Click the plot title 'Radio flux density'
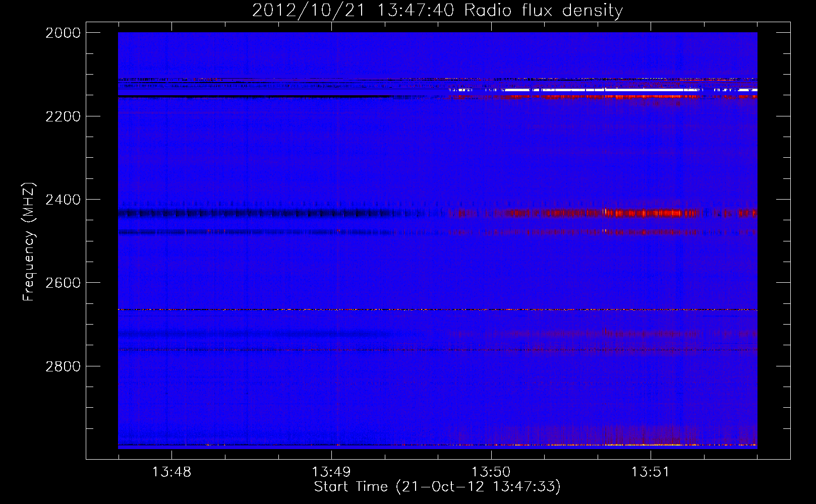The width and height of the screenshot is (816, 504). [544, 11]
